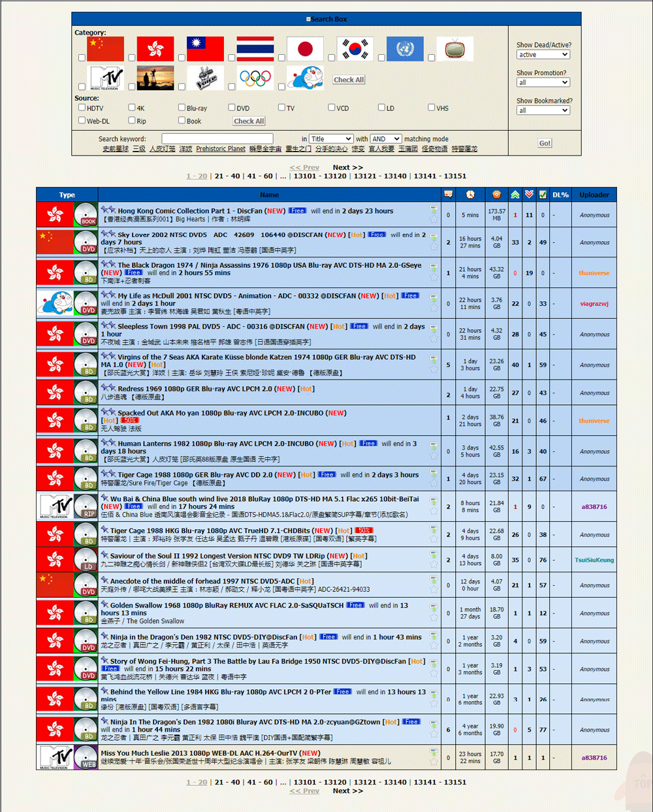Tick the HDTV source checkbox
The image size is (653, 812).
point(82,108)
